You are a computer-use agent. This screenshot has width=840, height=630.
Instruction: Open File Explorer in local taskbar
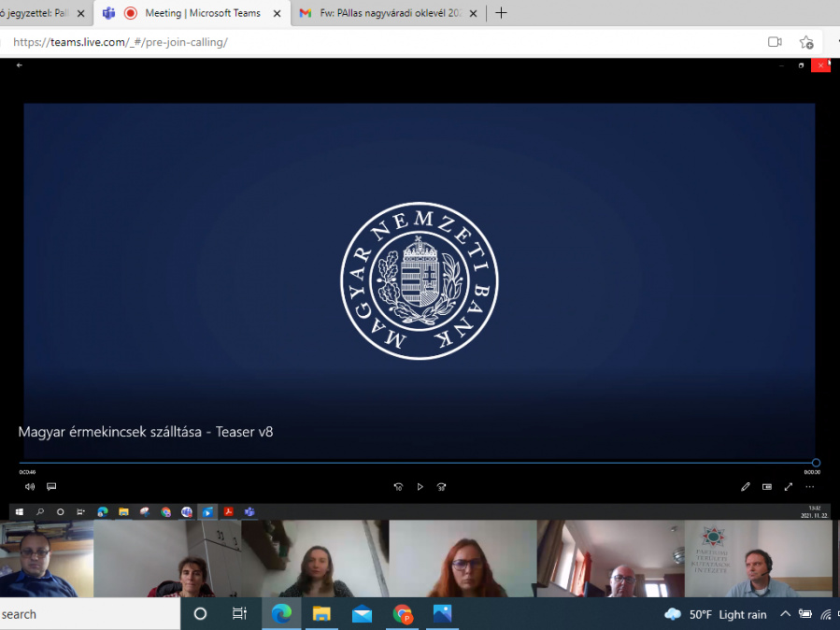tap(321, 614)
